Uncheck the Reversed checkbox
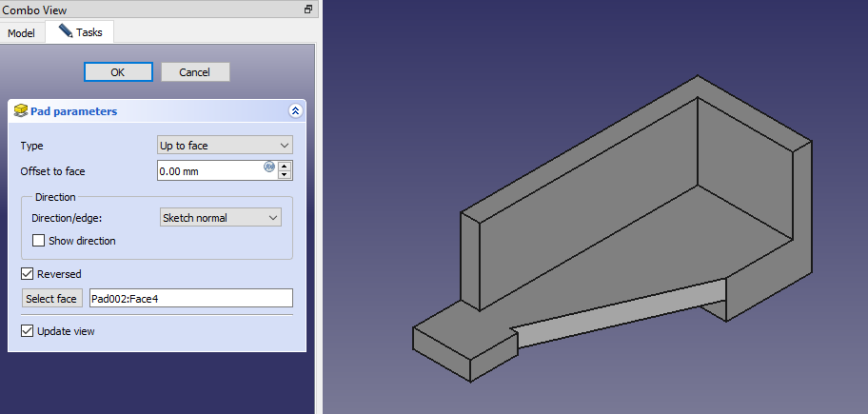 click(28, 274)
